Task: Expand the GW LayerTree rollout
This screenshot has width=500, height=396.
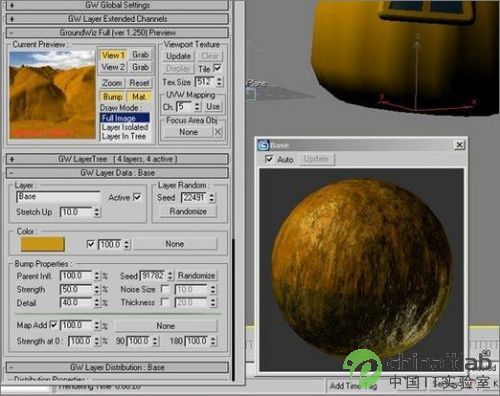Action: coord(117,159)
